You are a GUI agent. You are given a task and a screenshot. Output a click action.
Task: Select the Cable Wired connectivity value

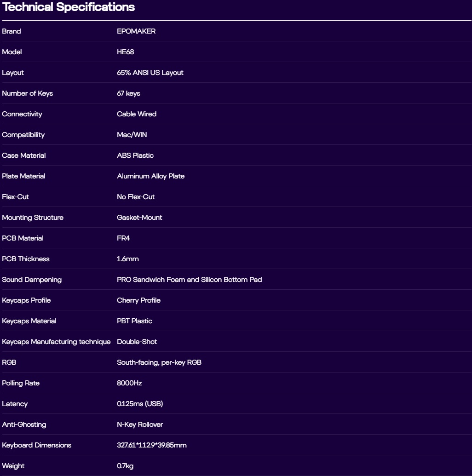137,114
